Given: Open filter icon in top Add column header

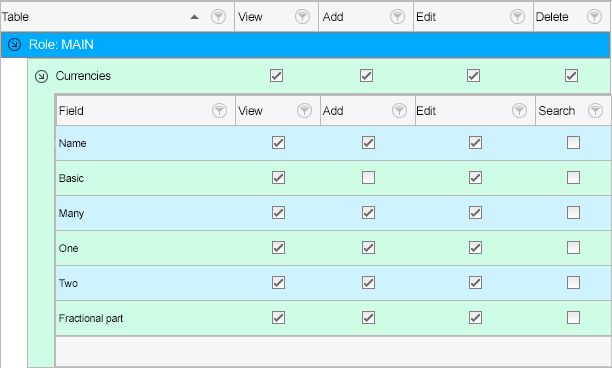Looking at the screenshot, I should coord(397,17).
